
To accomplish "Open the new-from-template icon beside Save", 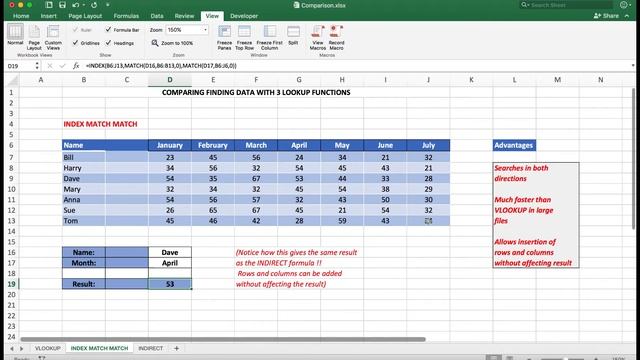I will (49, 5).
